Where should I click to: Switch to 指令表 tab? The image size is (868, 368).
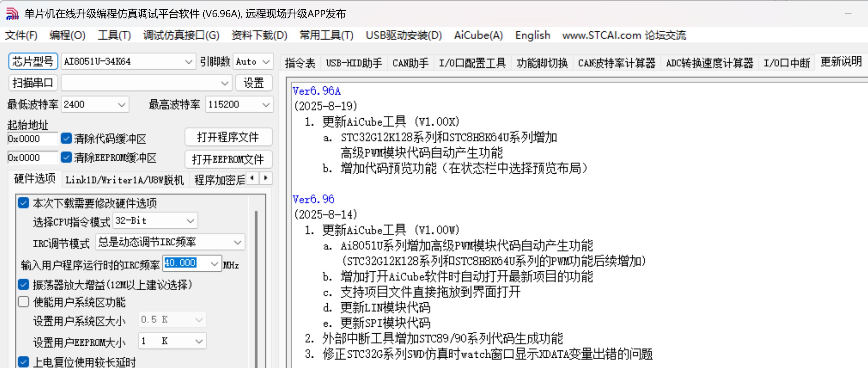pyautogui.click(x=300, y=63)
